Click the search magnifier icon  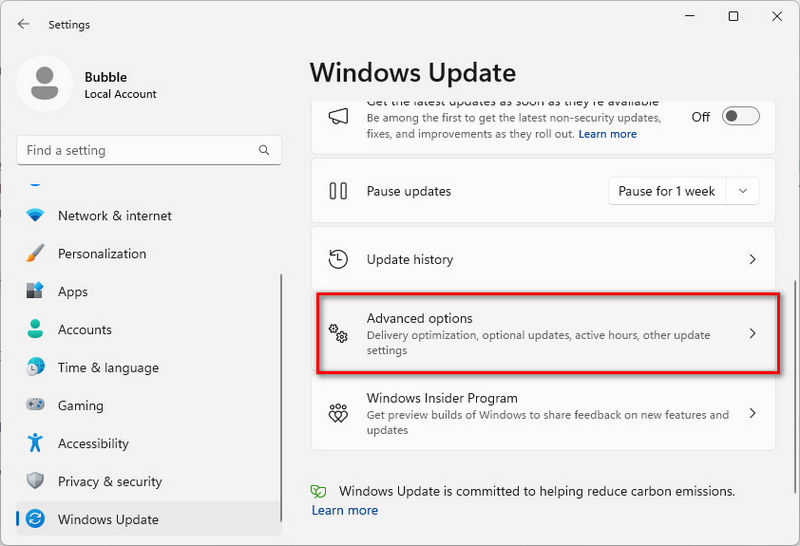(264, 150)
